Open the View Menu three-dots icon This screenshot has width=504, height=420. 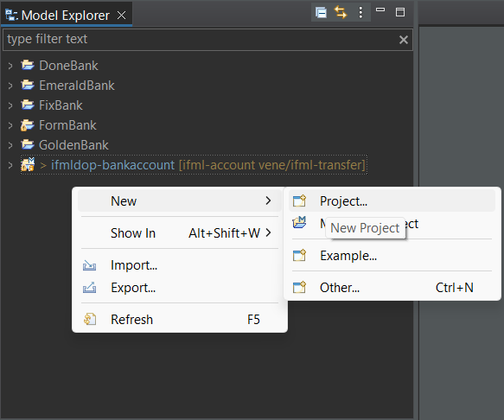coord(360,13)
